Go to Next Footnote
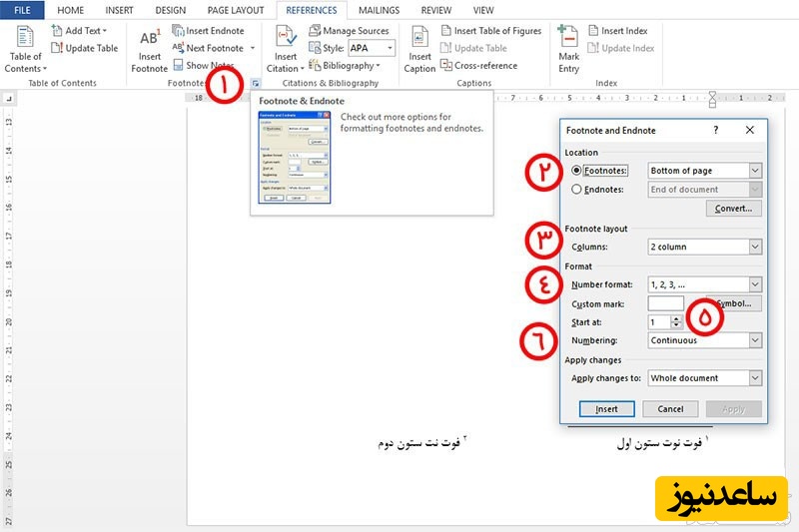The image size is (799, 532). 209,48
